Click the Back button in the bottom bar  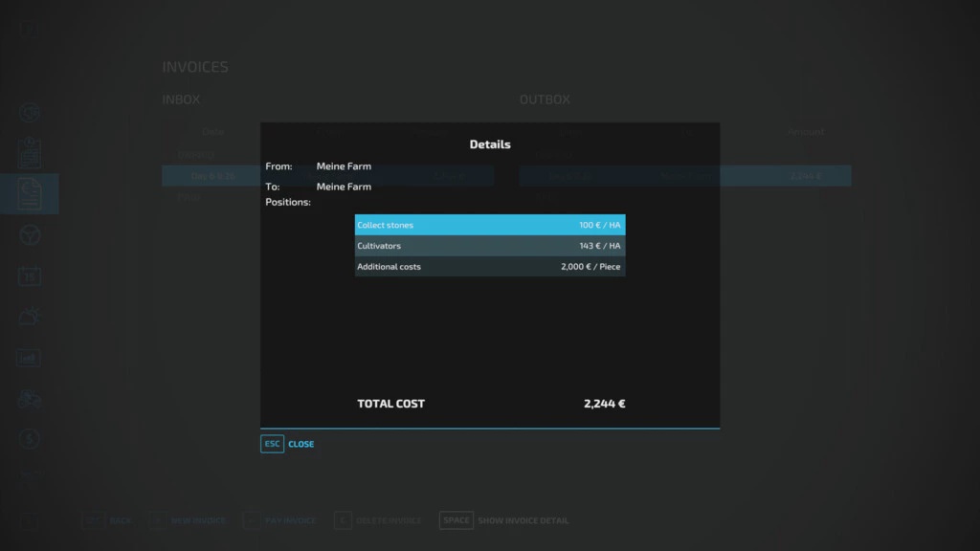click(x=106, y=520)
